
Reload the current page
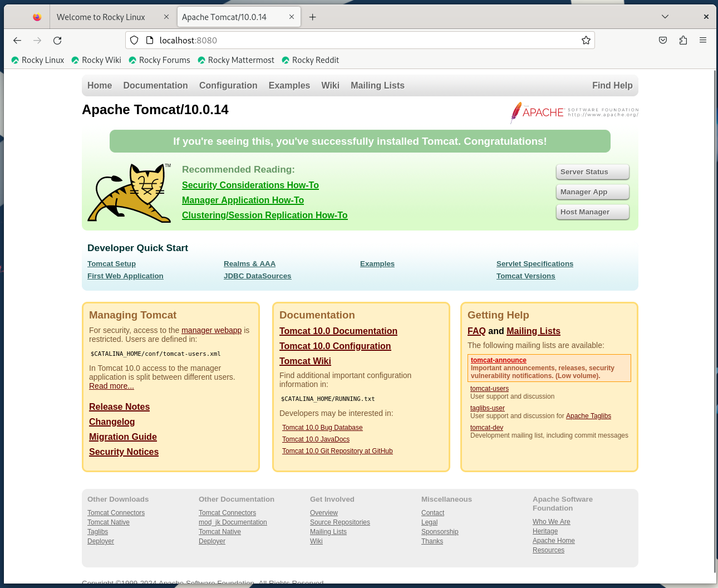(x=57, y=40)
